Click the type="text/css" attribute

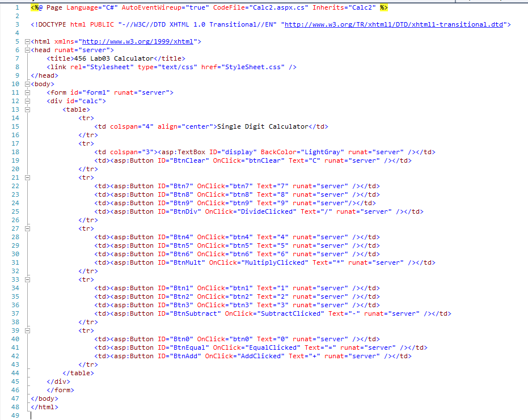pyautogui.click(x=167, y=67)
